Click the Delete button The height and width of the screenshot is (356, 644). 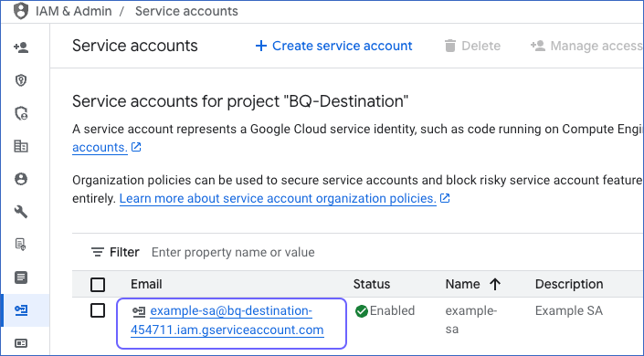point(472,46)
